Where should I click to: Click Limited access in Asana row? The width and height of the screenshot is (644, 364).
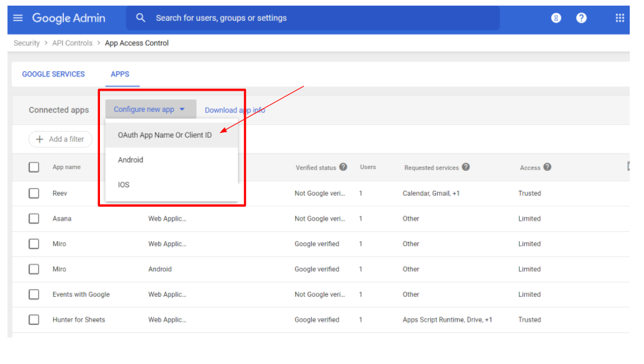click(x=529, y=219)
